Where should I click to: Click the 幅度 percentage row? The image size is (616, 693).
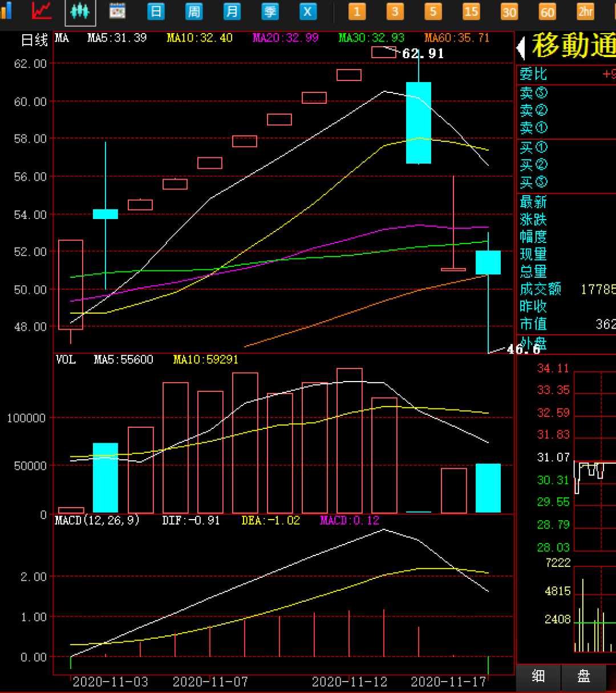[566, 237]
